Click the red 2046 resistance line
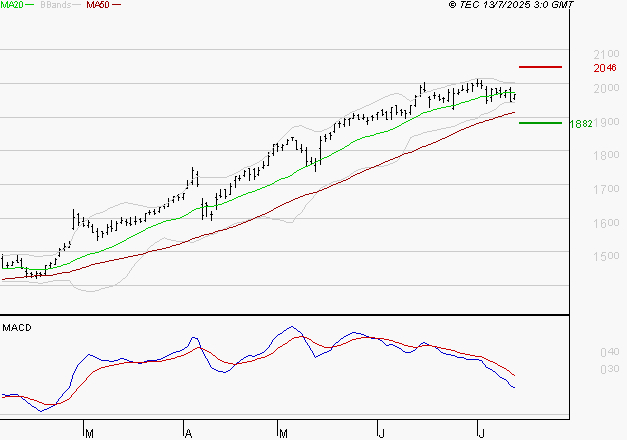The height and width of the screenshot is (440, 627). click(540, 67)
